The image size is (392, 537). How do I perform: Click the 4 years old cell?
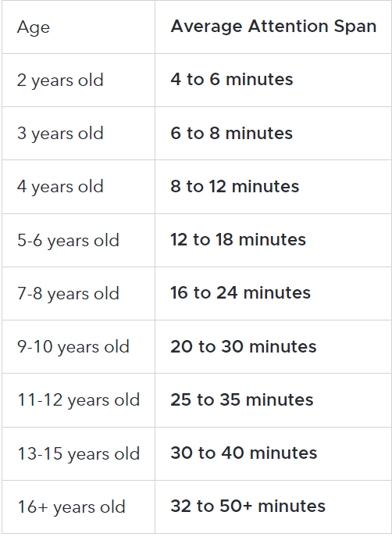(60, 187)
